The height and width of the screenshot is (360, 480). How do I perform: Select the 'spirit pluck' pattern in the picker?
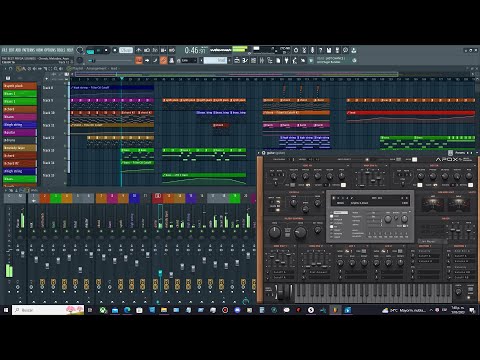point(20,86)
